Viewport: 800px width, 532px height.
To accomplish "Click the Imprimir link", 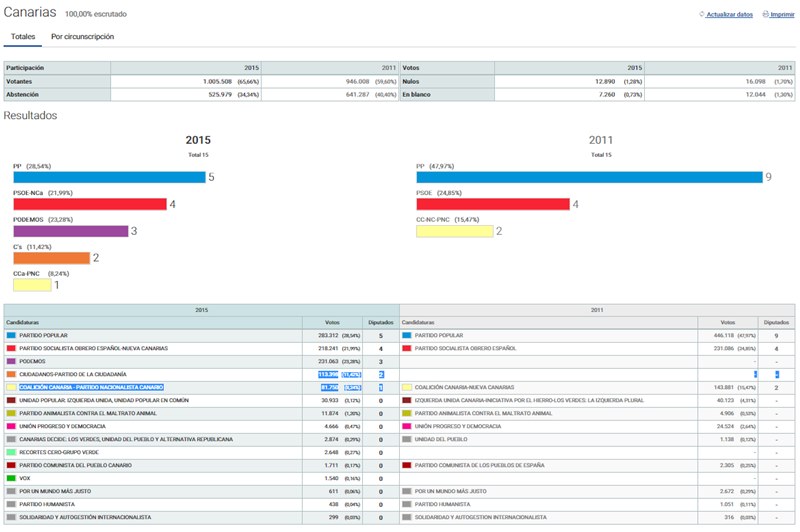I will 783,15.
